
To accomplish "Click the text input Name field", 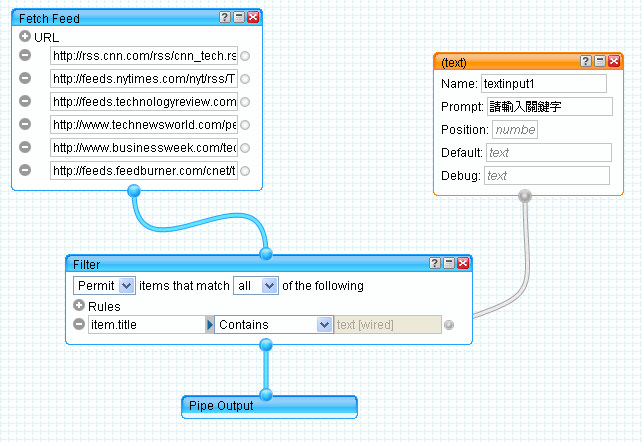I will pos(543,83).
